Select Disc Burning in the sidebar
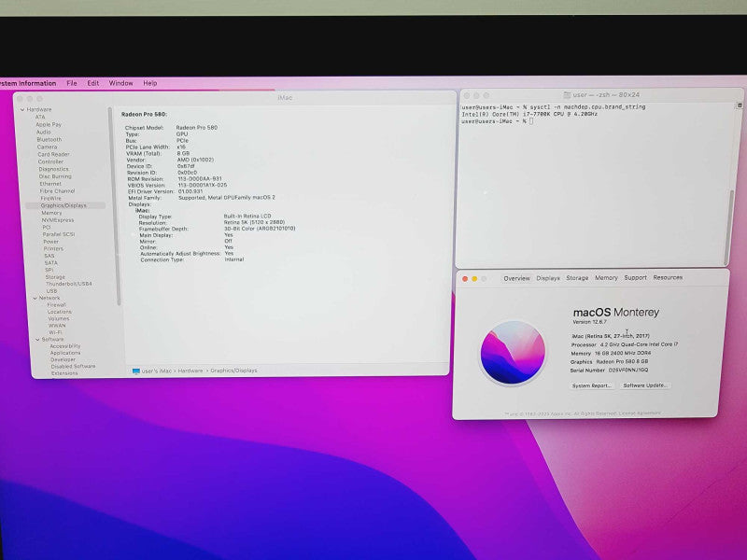Viewport: 747px width, 560px height. click(55, 176)
